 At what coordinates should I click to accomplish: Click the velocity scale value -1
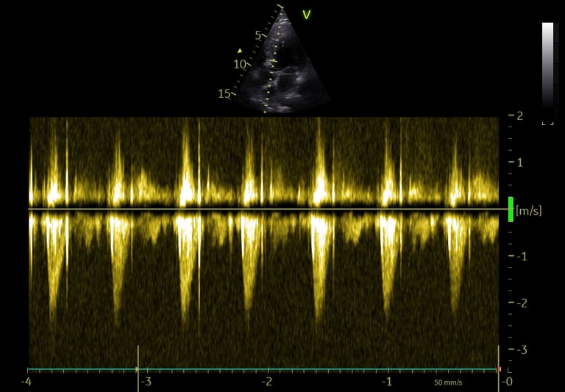pyautogui.click(x=521, y=257)
